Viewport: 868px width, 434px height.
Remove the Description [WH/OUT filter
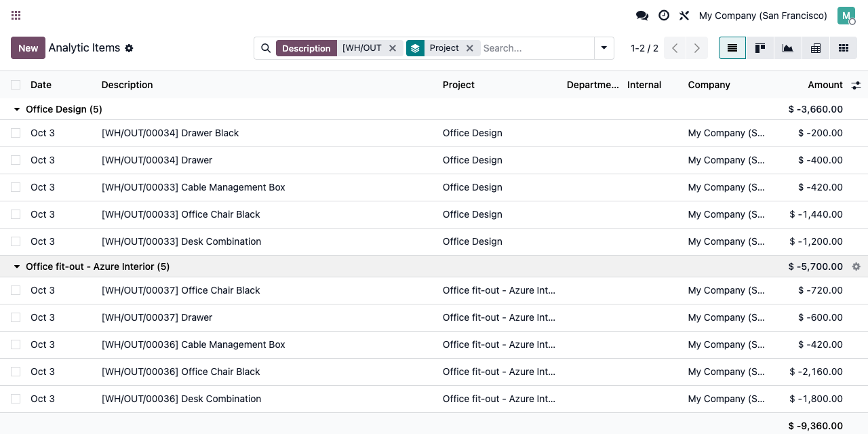click(393, 48)
